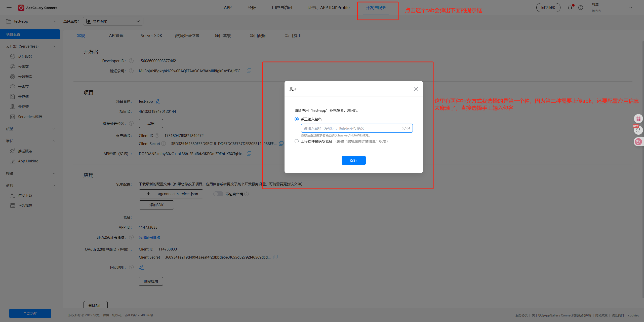Go to the 用户与访问 top menu
644x322 pixels.
282,8
